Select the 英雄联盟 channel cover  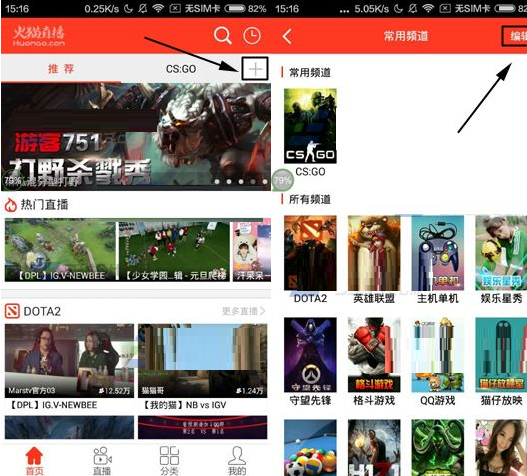374,253
